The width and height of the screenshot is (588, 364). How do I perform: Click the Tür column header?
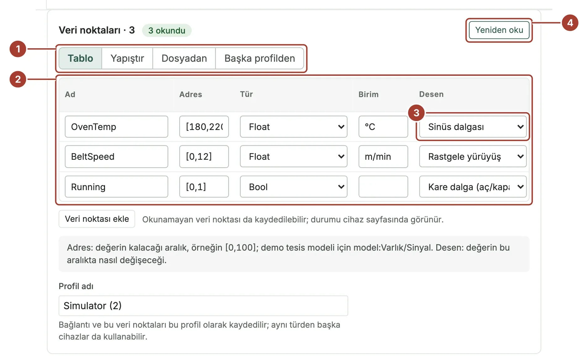click(x=246, y=94)
